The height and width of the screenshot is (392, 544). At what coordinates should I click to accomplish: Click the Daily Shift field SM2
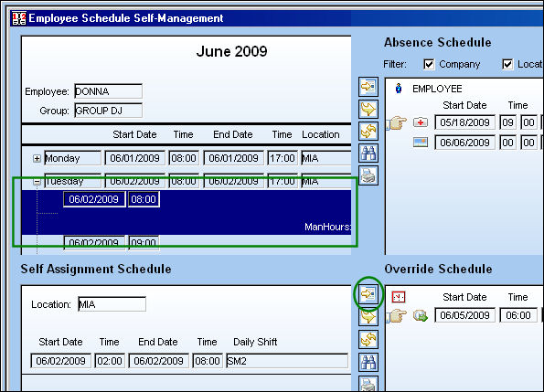click(x=287, y=361)
